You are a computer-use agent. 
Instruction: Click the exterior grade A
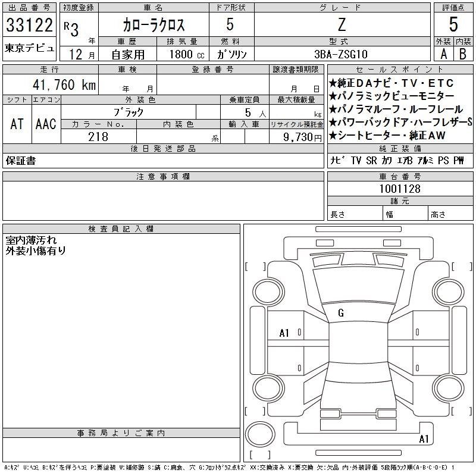[443, 54]
